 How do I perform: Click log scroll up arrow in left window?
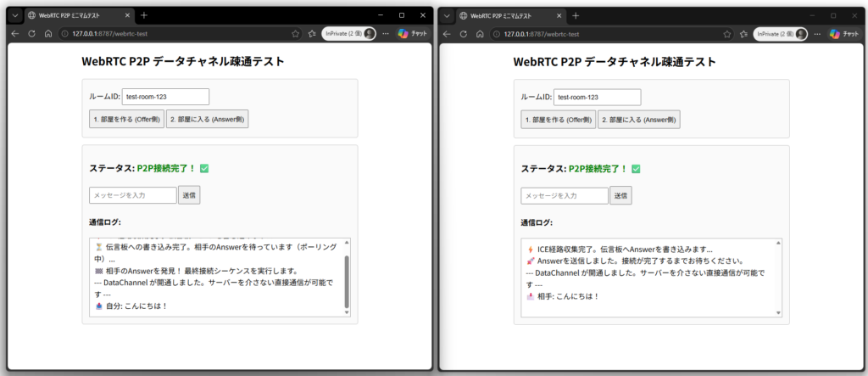point(347,243)
